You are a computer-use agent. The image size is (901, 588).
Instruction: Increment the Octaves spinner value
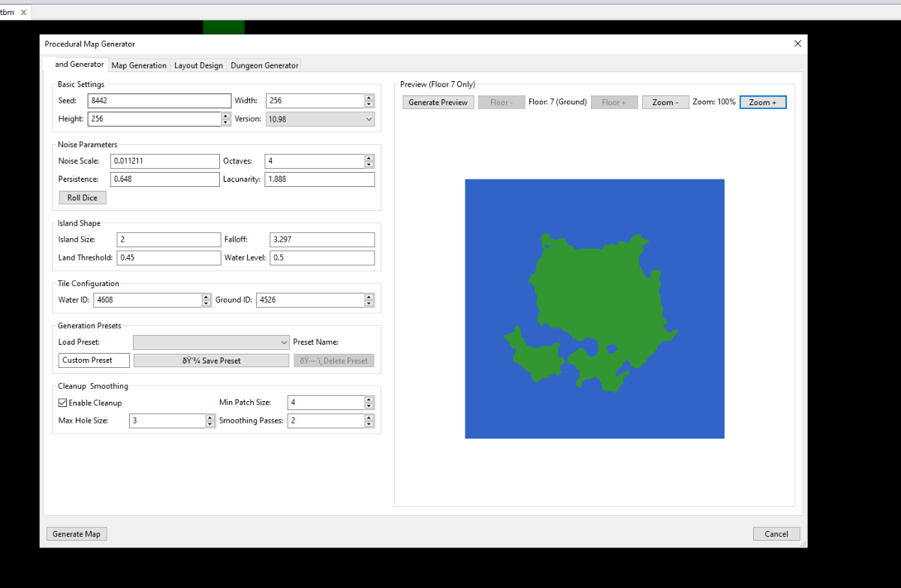coord(369,158)
